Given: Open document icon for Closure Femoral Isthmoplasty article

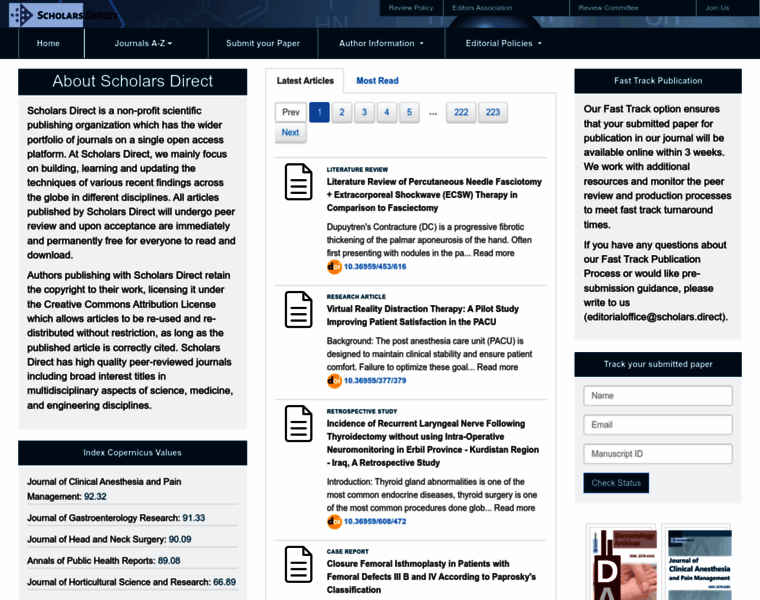Looking at the screenshot, I should (x=299, y=564).
